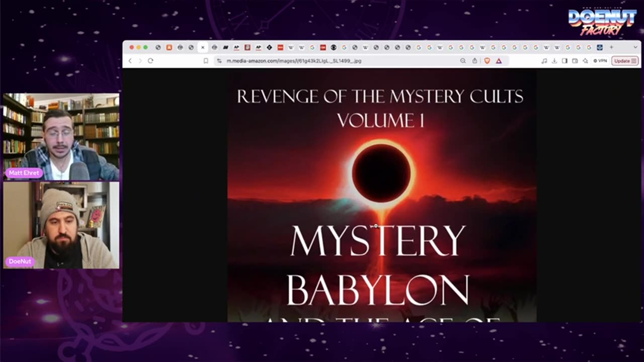
Task: Toggle the browser sidebar panel
Action: pos(565,61)
